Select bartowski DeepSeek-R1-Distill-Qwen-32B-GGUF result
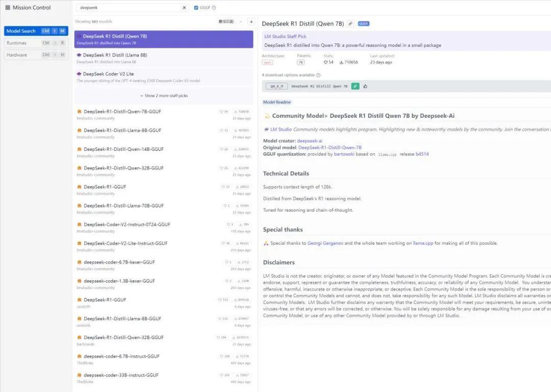The height and width of the screenshot is (392, 551). (x=164, y=341)
